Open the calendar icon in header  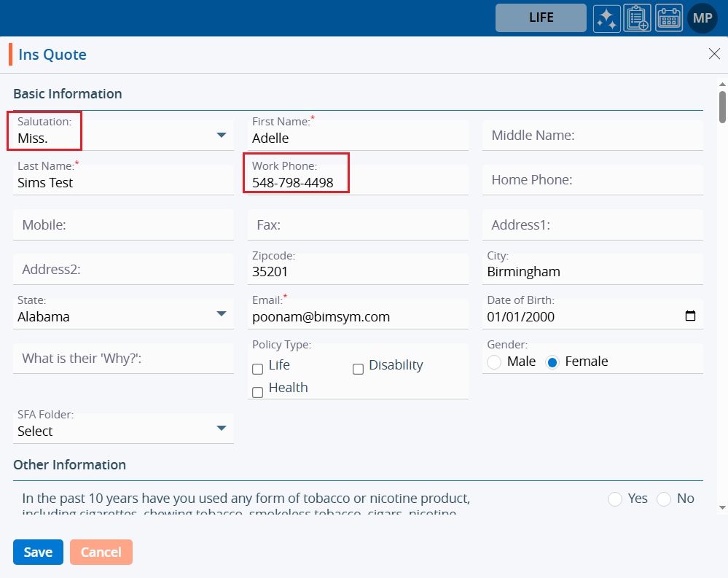669,18
